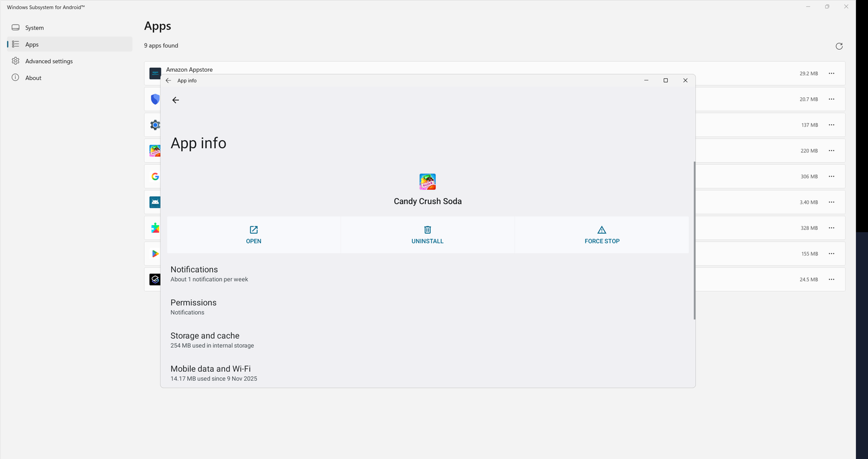Click the blue shield app icon
Image resolution: width=868 pixels, height=459 pixels.
[x=155, y=99]
